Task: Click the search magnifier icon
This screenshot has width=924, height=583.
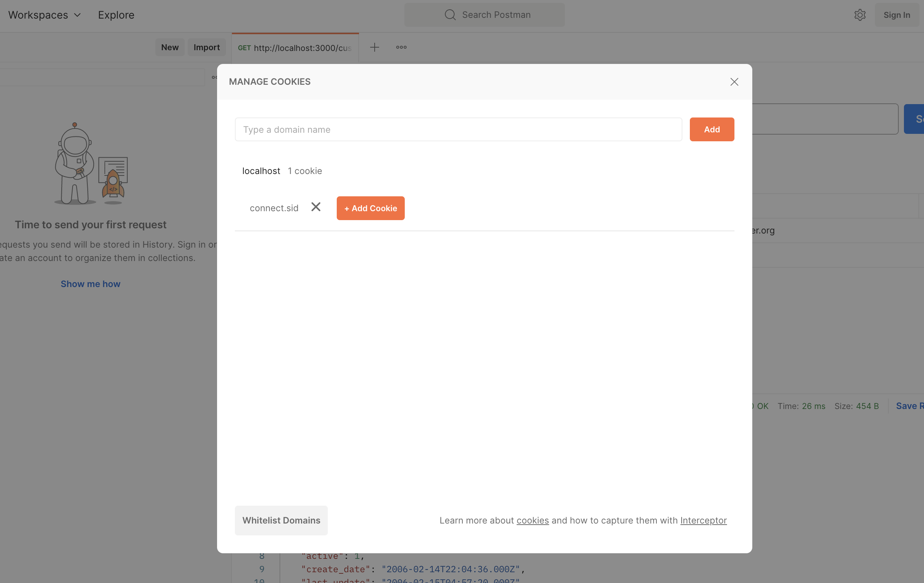Action: point(450,15)
